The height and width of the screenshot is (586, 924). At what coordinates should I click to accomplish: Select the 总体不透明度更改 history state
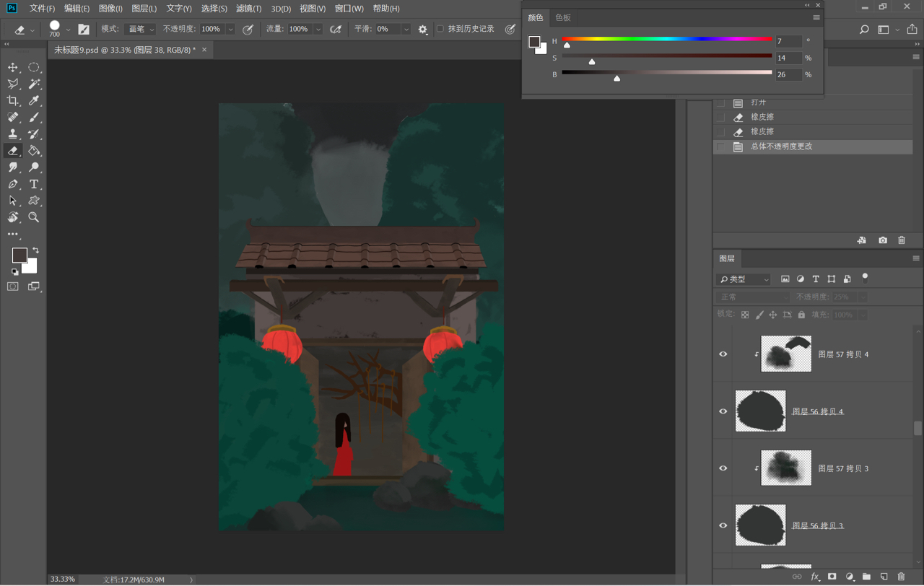point(781,146)
